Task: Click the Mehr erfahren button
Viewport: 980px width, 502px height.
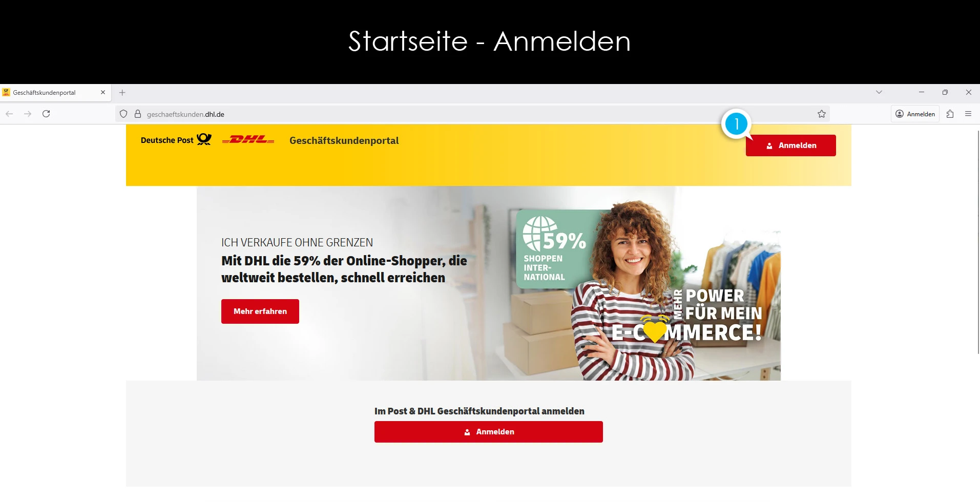Action: tap(260, 311)
